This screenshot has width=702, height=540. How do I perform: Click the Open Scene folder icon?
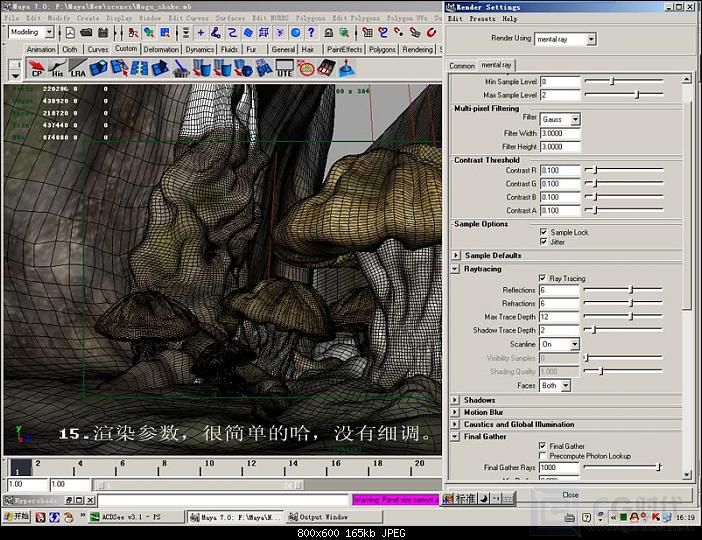(86, 33)
